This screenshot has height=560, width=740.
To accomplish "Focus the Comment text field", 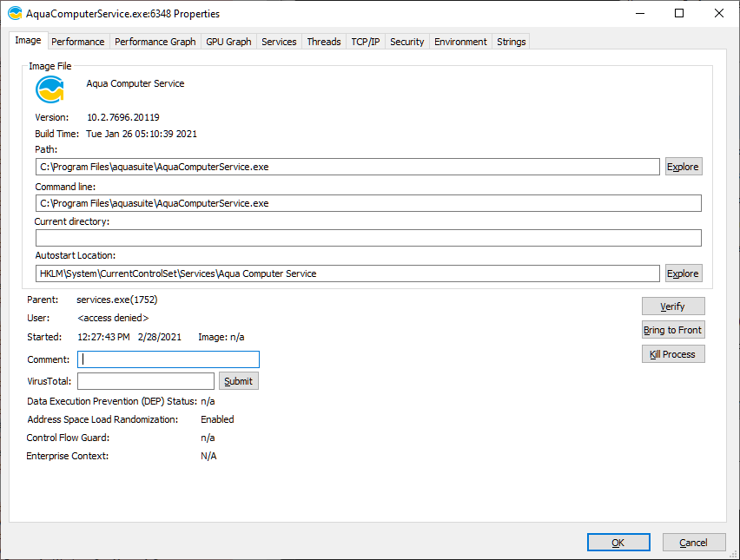I will pyautogui.click(x=168, y=359).
